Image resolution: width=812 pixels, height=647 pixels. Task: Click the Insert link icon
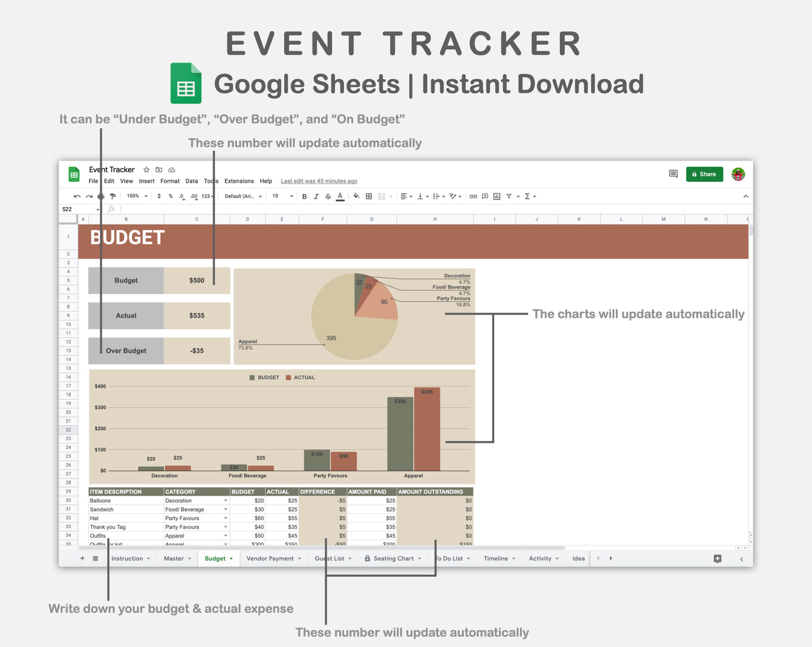[x=473, y=196]
